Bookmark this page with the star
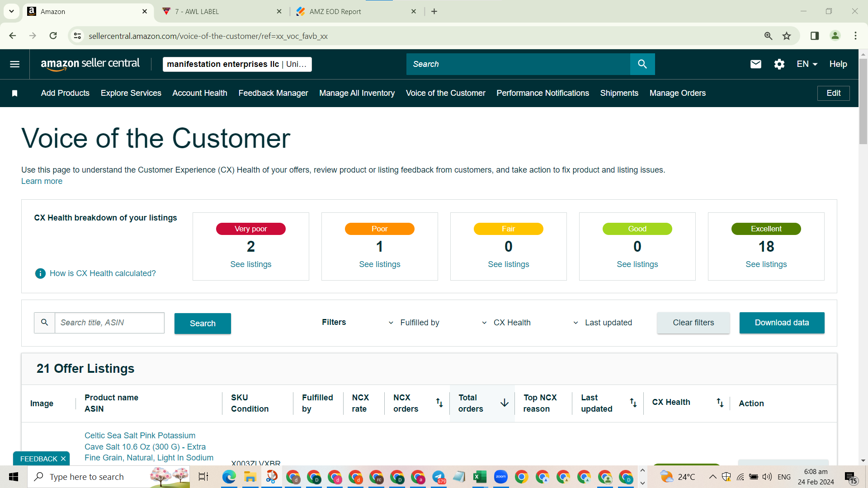This screenshot has width=868, height=488. (787, 36)
